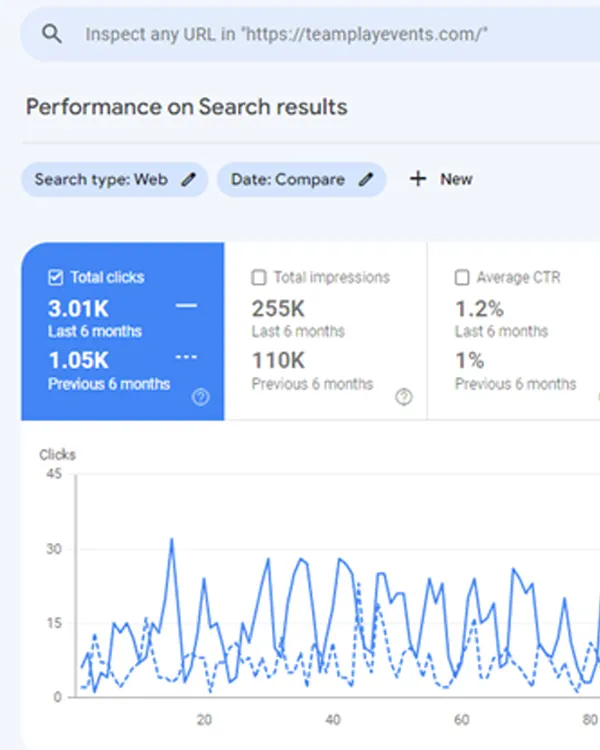Image resolution: width=600 pixels, height=750 pixels.
Task: Open the Search type: Web filter chip
Action: (x=114, y=179)
